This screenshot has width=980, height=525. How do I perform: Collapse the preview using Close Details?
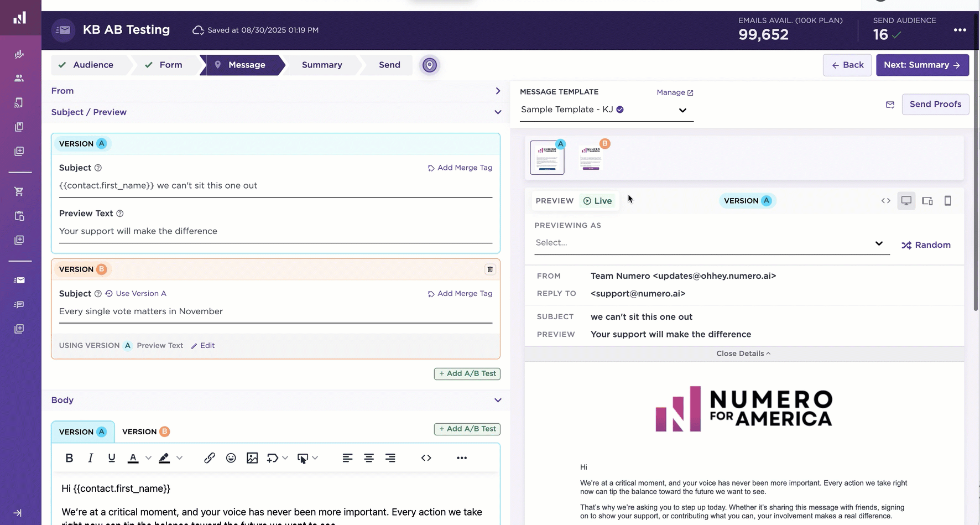(x=744, y=354)
